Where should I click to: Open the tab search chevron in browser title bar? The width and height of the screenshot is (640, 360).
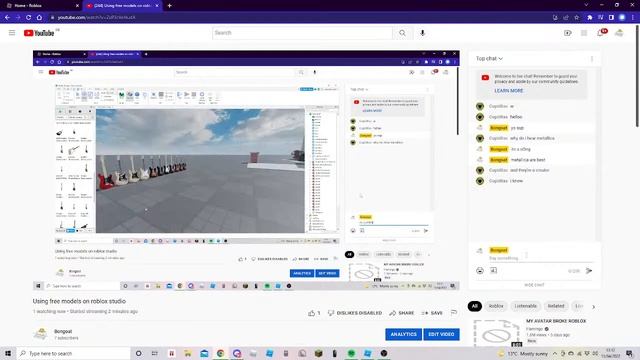pyautogui.click(x=586, y=5)
